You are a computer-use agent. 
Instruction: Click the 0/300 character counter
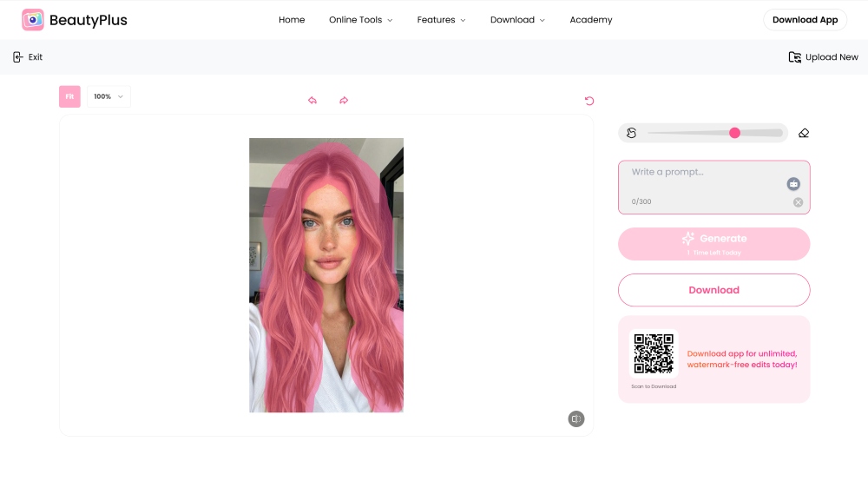641,201
